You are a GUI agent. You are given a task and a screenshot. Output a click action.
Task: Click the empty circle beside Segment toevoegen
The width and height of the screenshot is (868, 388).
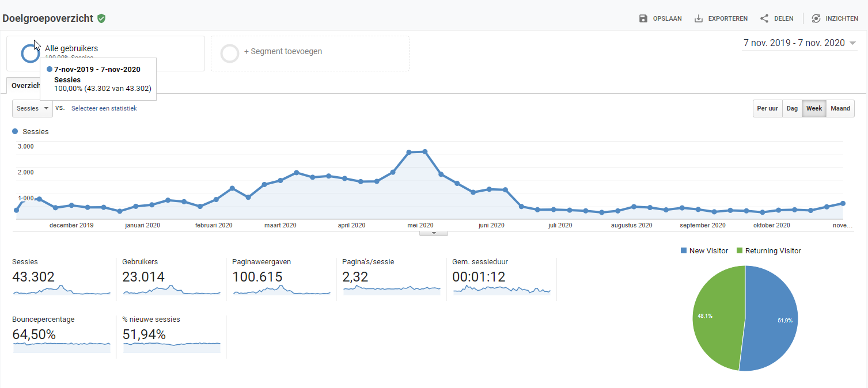(x=230, y=53)
